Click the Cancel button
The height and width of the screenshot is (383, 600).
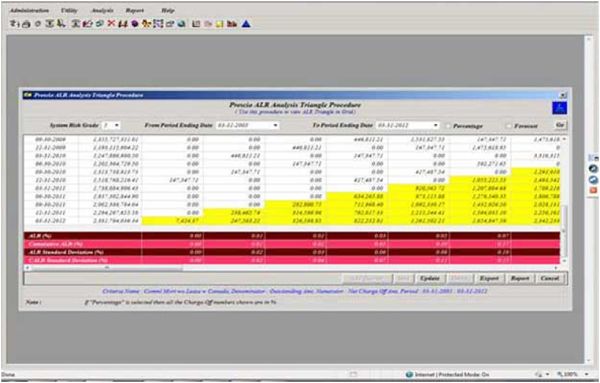point(550,278)
